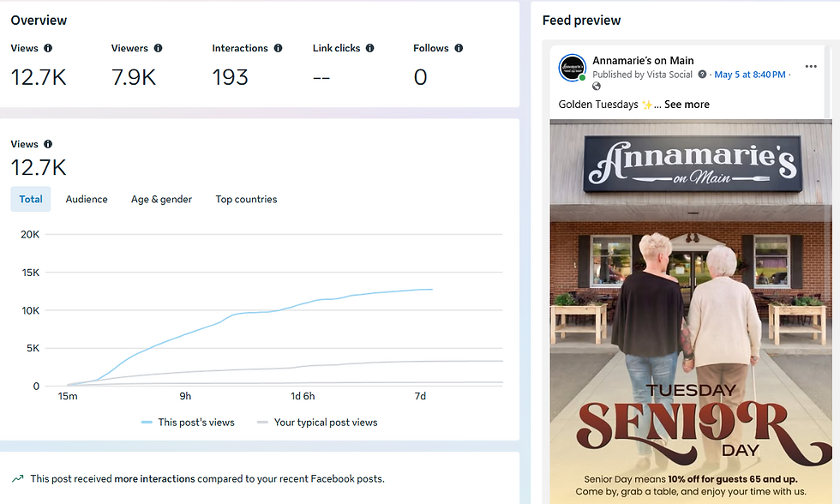Toggle This post's views legend item
The height and width of the screenshot is (504, 840).
click(x=188, y=423)
